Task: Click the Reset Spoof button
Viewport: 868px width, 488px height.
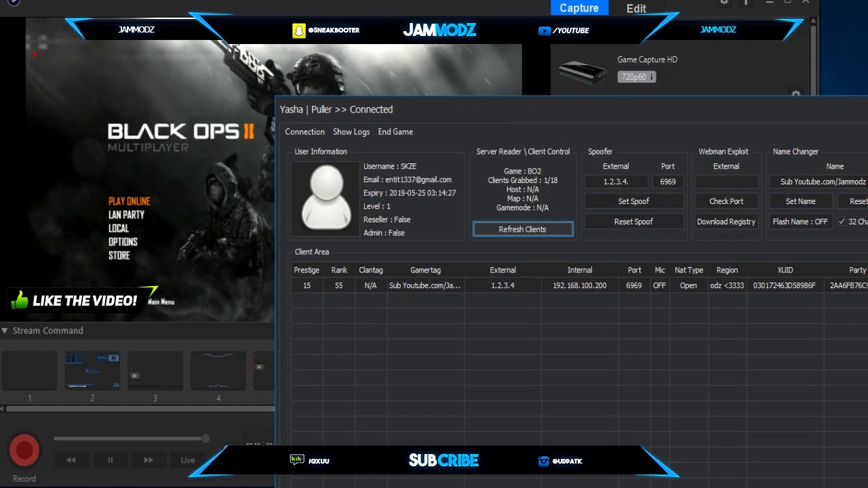Action: (x=633, y=222)
